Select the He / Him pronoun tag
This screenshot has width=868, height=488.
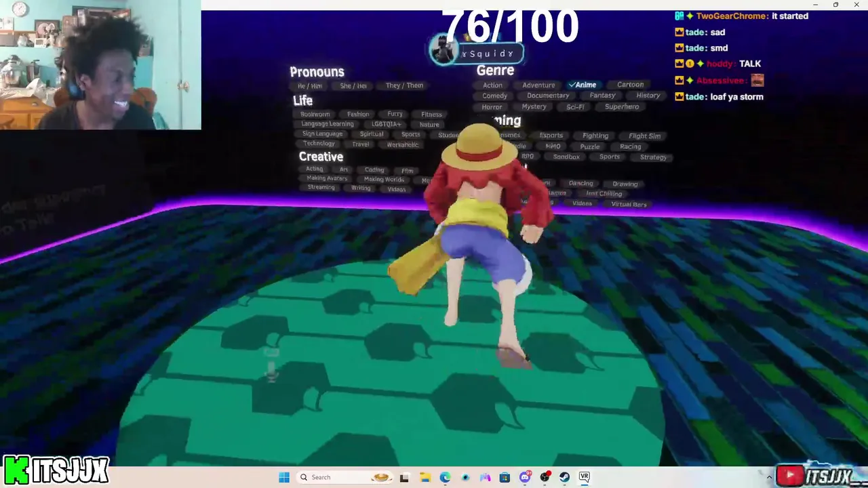309,86
